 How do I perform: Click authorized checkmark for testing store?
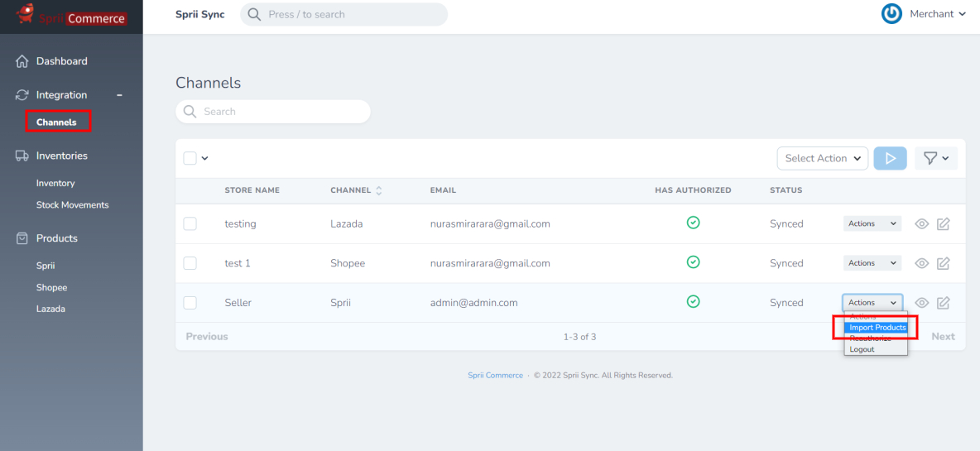tap(693, 222)
